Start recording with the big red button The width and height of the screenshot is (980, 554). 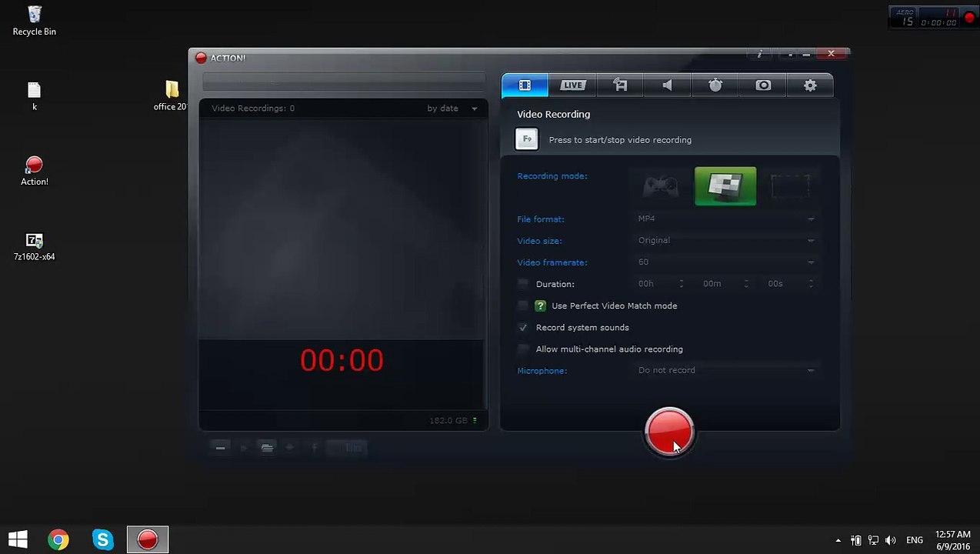pyautogui.click(x=669, y=432)
